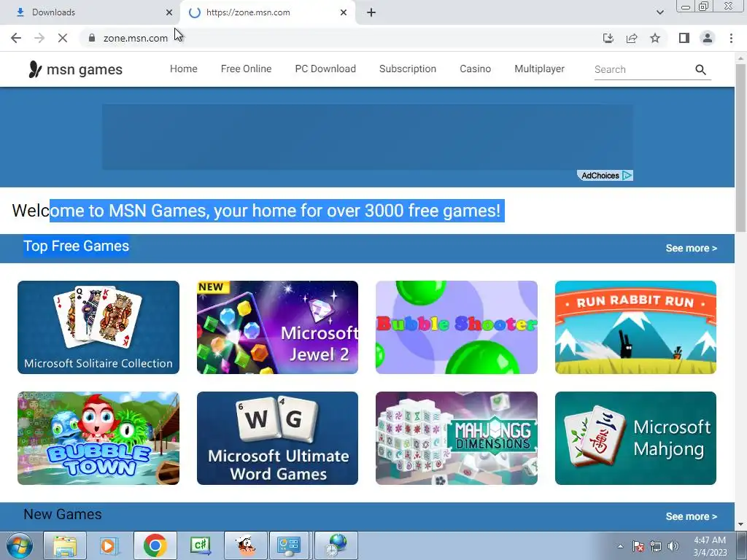The width and height of the screenshot is (747, 560).
Task: Open the network status tray icon
Action: 656,546
